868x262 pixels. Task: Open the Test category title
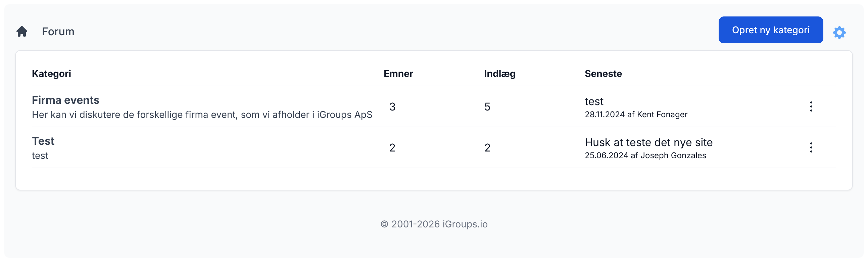pos(43,141)
